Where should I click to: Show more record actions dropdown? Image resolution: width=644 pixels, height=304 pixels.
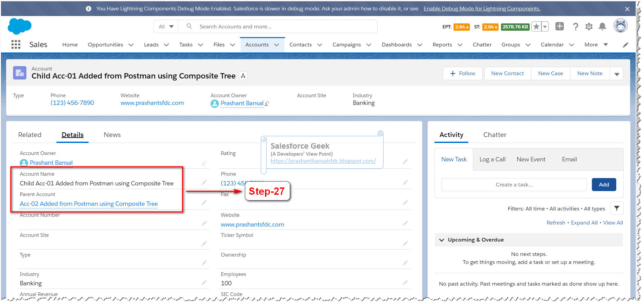coord(617,74)
